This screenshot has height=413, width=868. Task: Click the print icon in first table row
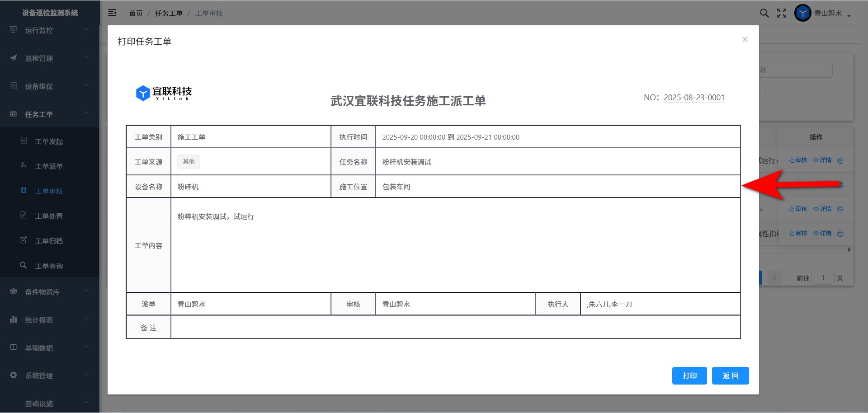click(840, 160)
